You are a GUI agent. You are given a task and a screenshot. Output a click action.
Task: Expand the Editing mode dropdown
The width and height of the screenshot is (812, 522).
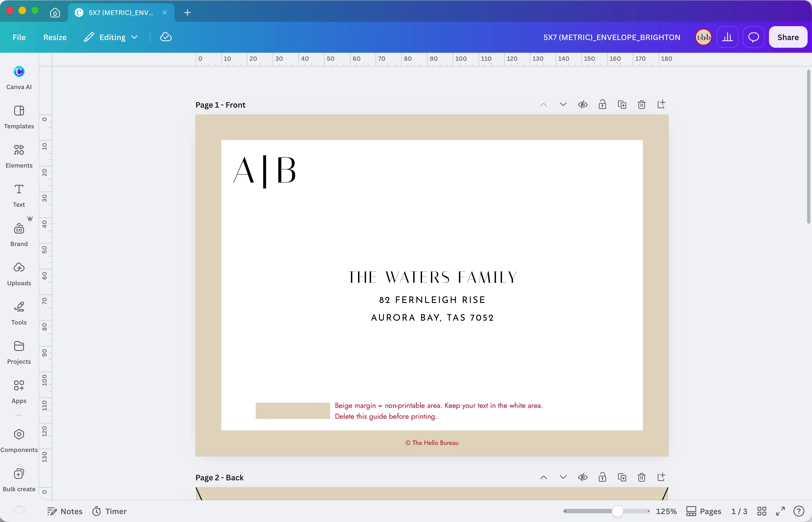(x=111, y=37)
